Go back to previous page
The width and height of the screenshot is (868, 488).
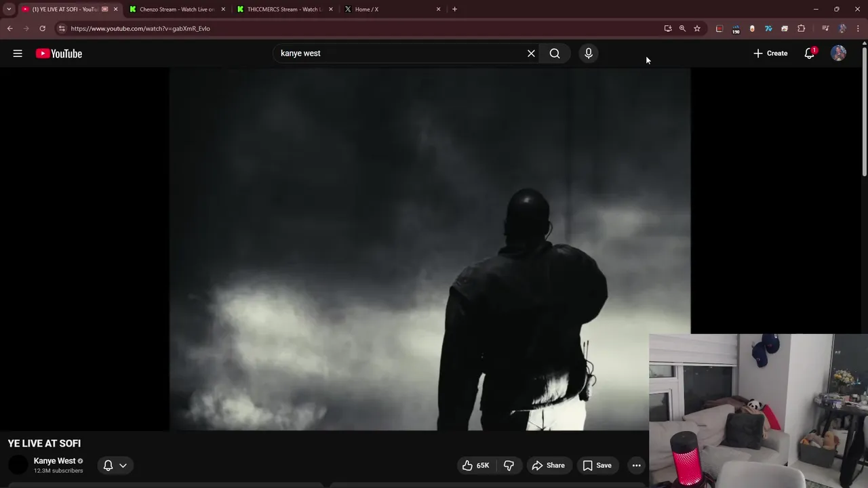click(9, 28)
